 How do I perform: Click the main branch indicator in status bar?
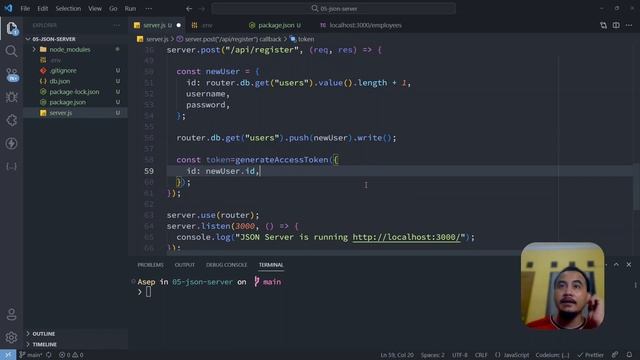point(31,355)
